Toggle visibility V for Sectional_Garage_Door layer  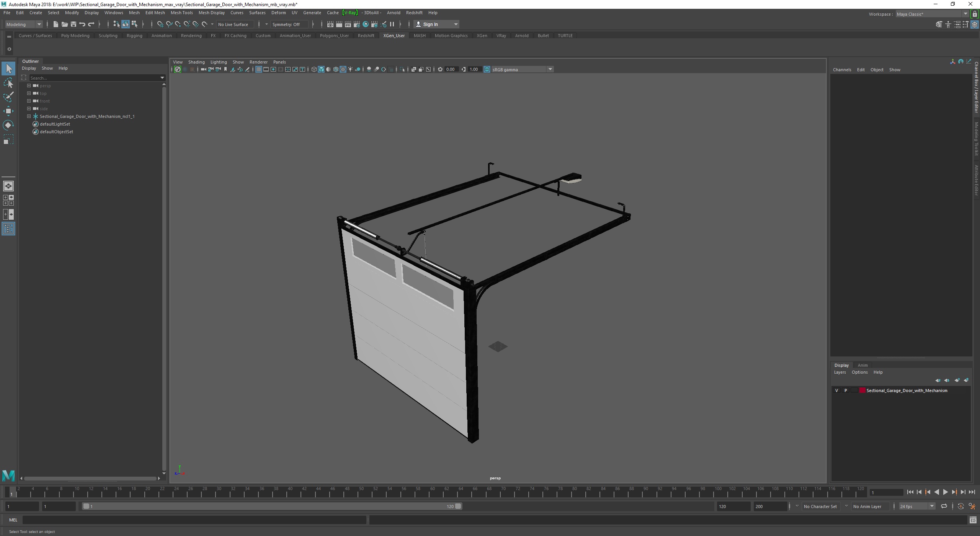tap(836, 390)
